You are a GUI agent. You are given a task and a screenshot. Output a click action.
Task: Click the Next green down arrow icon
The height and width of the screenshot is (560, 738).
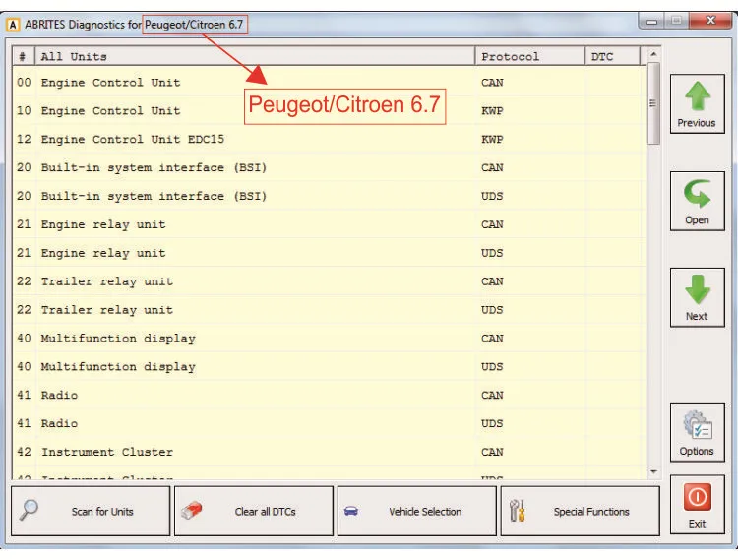[697, 289]
